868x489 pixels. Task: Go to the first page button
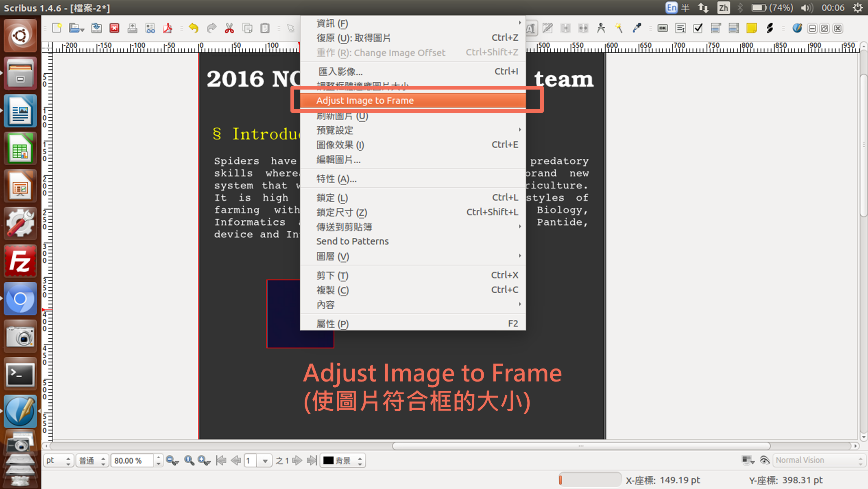[x=221, y=460]
